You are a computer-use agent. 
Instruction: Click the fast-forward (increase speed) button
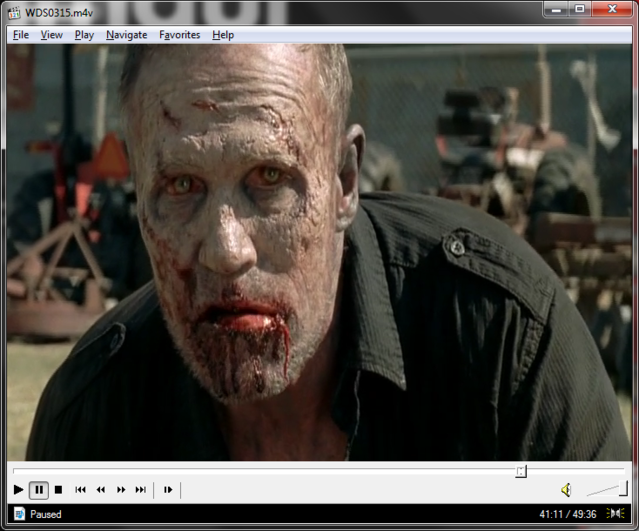pos(121,489)
